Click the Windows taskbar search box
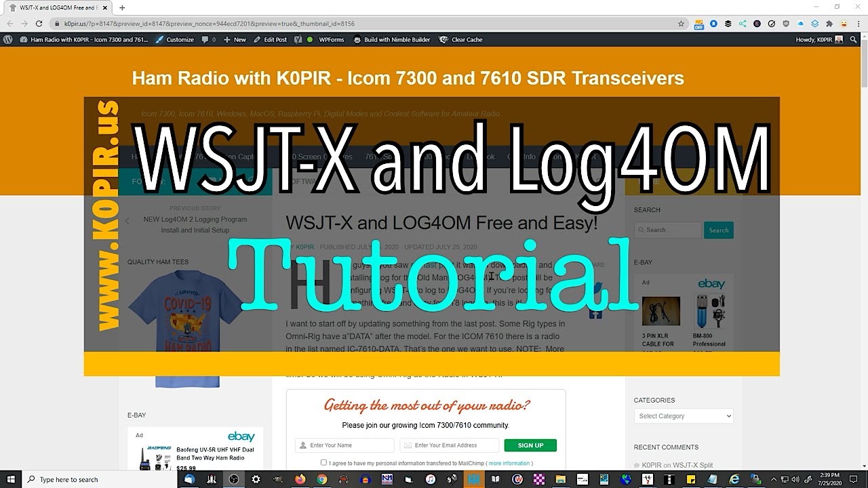 (x=99, y=479)
